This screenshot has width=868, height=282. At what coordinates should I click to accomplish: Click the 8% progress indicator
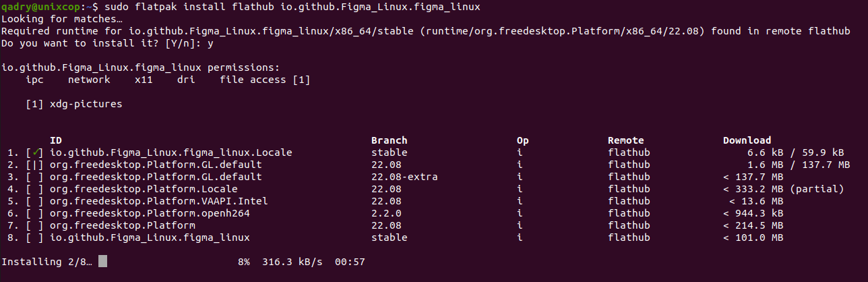pyautogui.click(x=243, y=261)
